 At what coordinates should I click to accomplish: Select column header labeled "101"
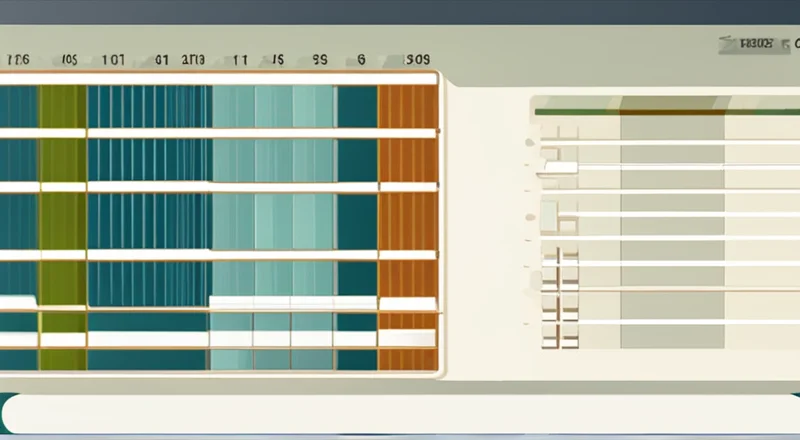113,60
